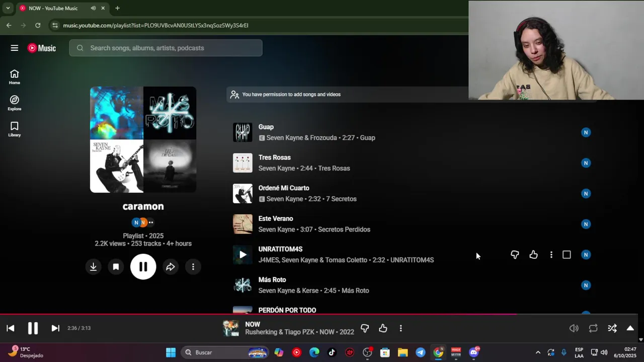Open File Explorer from the taskbar
644x362 pixels.
tap(403, 352)
